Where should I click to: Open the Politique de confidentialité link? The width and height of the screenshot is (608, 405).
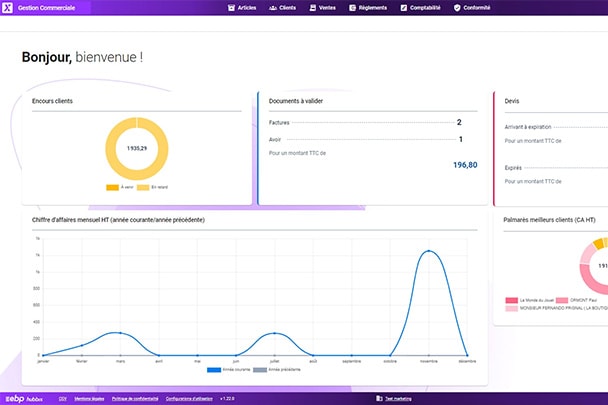click(x=135, y=399)
